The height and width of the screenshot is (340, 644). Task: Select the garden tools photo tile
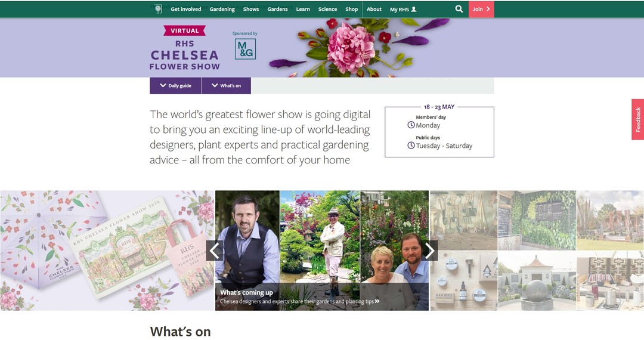(464, 220)
